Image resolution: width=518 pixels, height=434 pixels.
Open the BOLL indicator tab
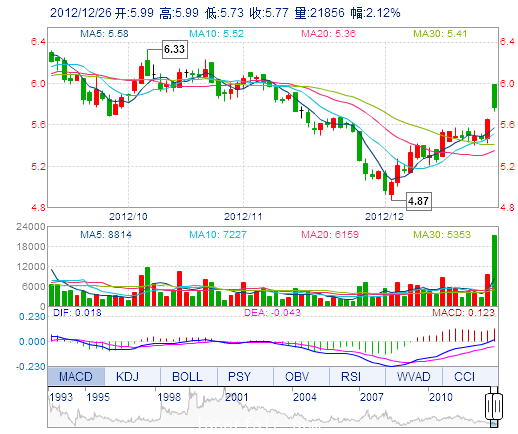coord(187,376)
